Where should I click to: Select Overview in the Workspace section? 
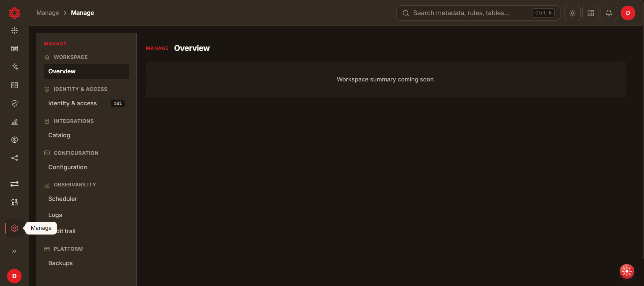(87, 71)
